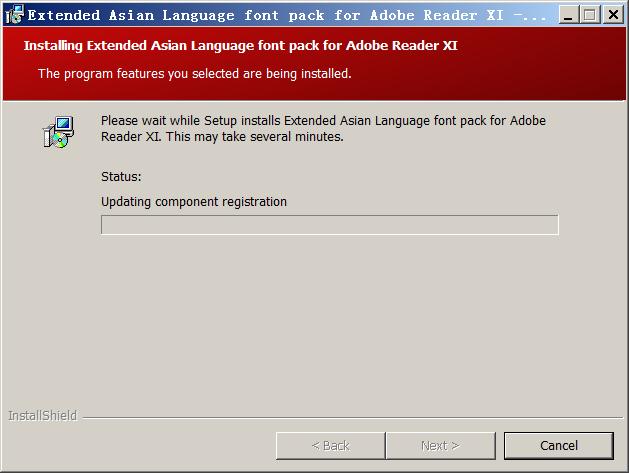Click the window title text in the title bar
Image resolution: width=629 pixels, height=473 pixels.
(270, 15)
